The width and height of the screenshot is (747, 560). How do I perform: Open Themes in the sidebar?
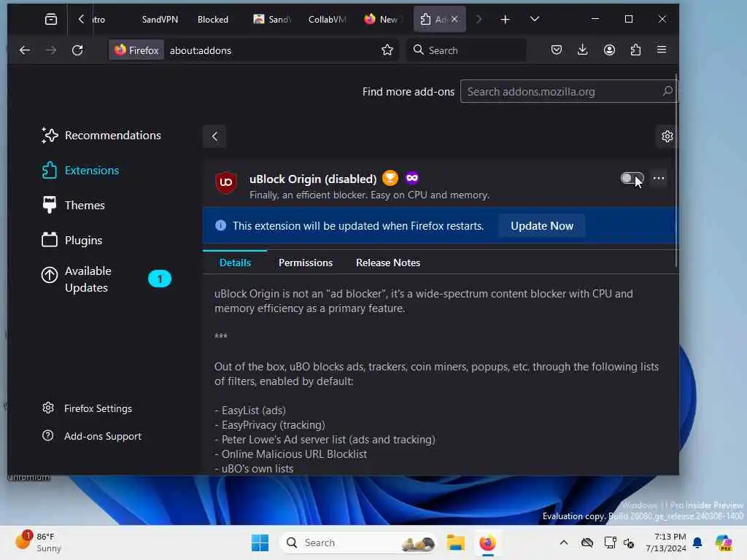73,205
